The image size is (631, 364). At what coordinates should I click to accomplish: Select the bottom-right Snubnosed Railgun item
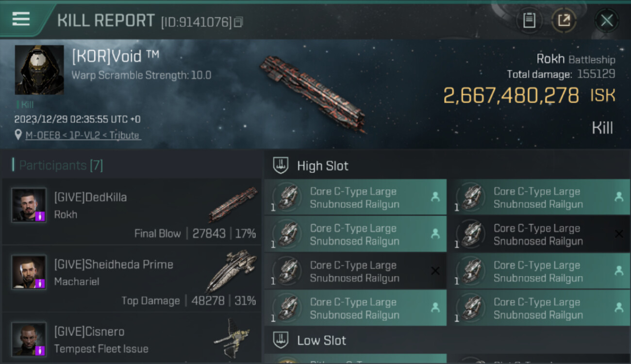[538, 308]
